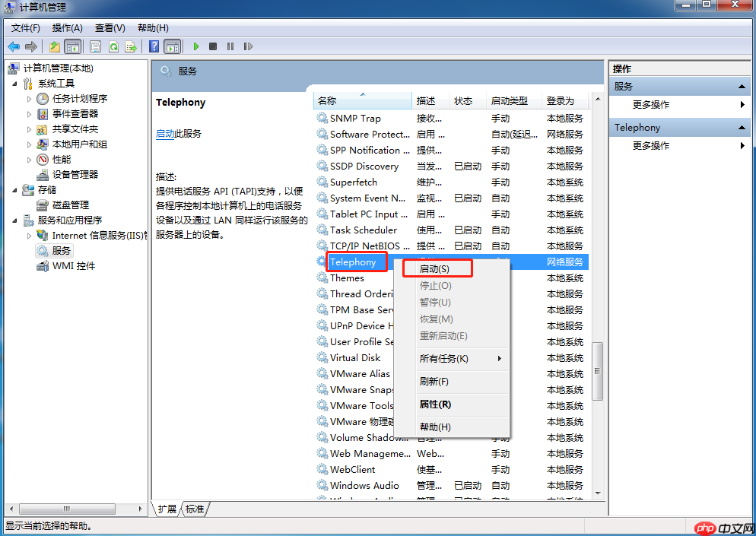
Task: Click the Export list toolbar icon
Action: tap(131, 46)
